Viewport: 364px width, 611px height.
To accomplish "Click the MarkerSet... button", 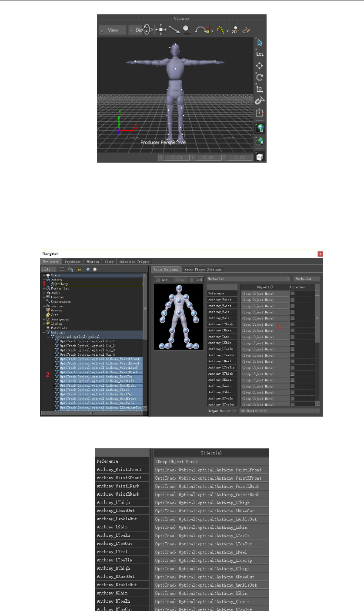I will tap(306, 279).
